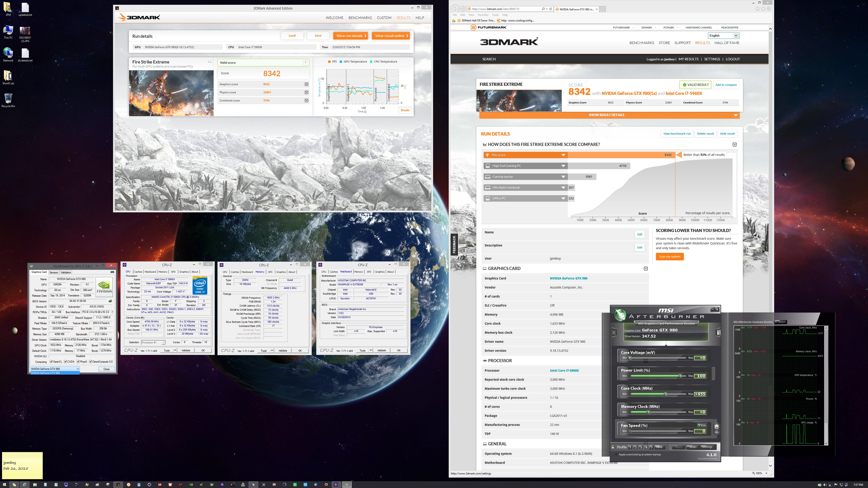Expand the Gaming laptop comparison dropdown
868x488 pixels.
click(x=563, y=176)
